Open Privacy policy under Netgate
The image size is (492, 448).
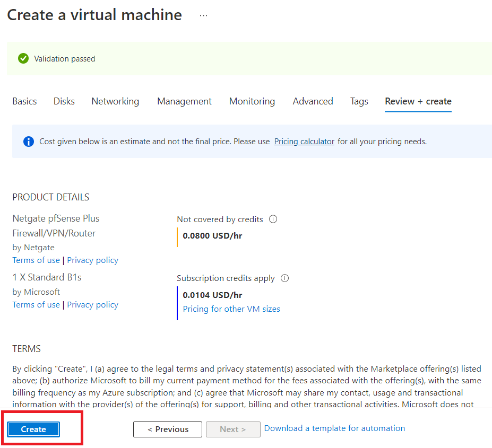point(92,260)
